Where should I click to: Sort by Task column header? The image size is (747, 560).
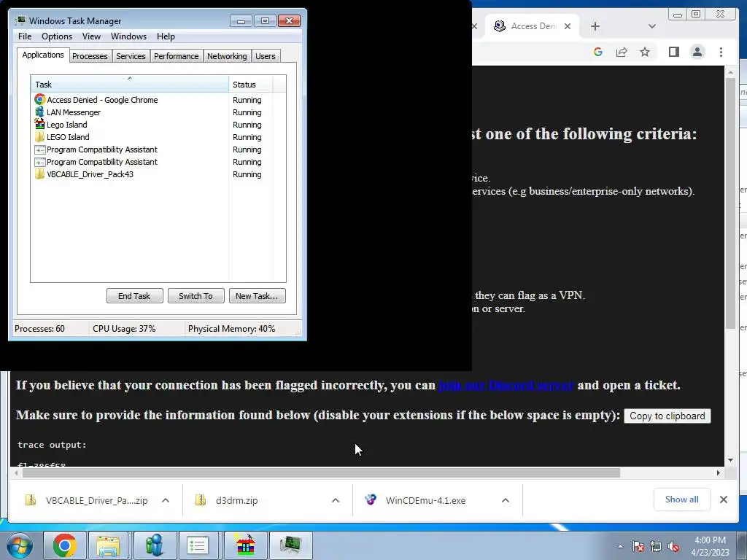(130, 85)
